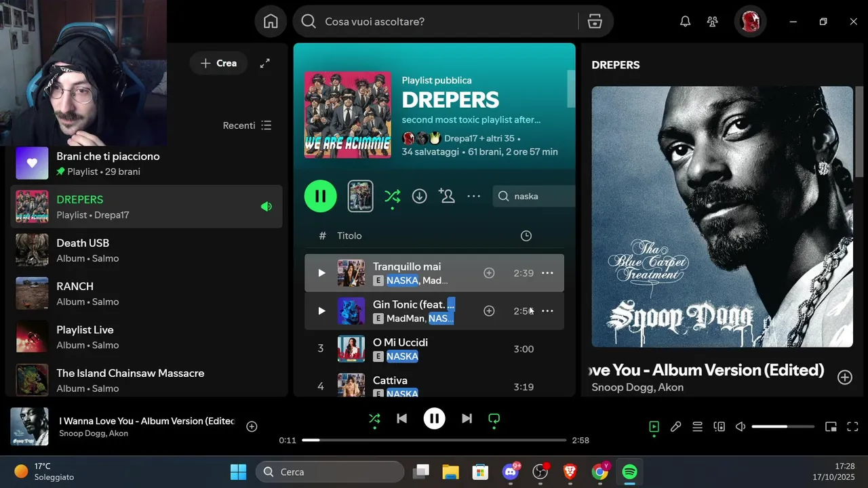Skip to the previous track
This screenshot has width=868, height=488.
pos(401,418)
